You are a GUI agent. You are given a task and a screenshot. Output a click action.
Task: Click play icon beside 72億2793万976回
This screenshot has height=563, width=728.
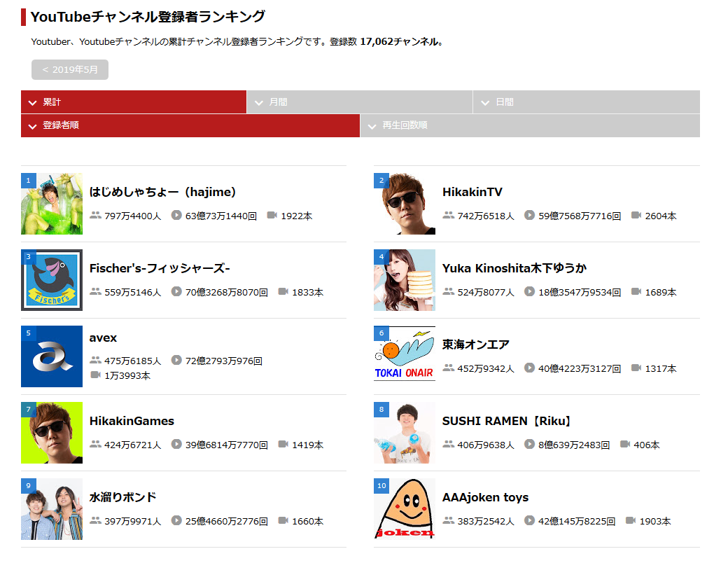[176, 360]
